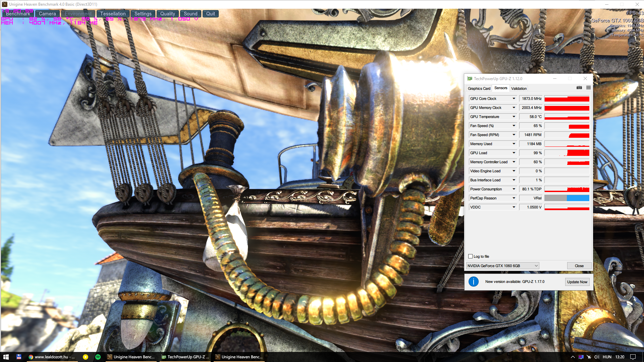Viewport: 644px width, 362px height.
Task: Click the HUN language indicator
Action: [607, 357]
